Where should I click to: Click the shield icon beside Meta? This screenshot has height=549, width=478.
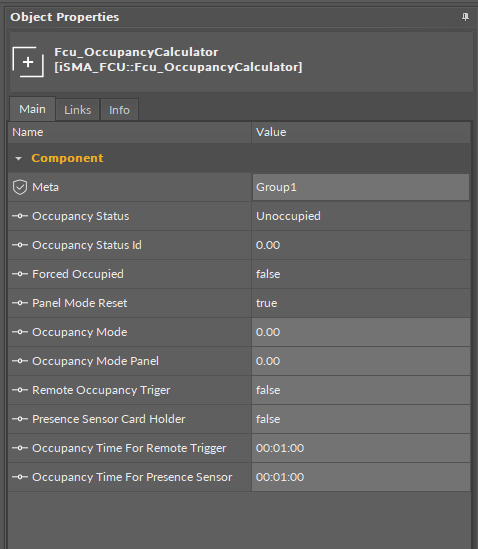pyautogui.click(x=20, y=187)
